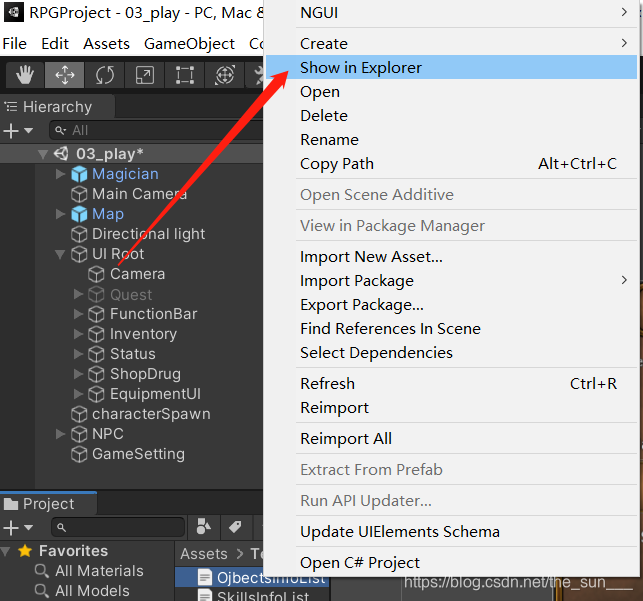Click the Magician prefab cube icon
This screenshot has width=643, height=601.
click(x=79, y=174)
